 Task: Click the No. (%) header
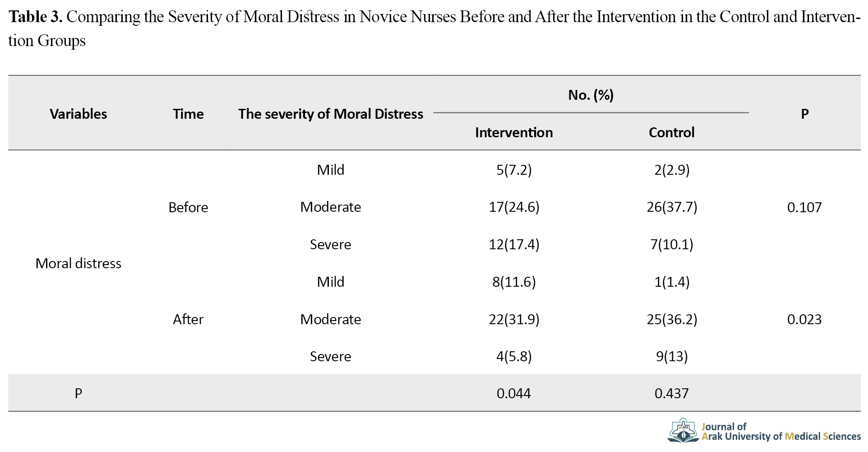[x=591, y=95]
